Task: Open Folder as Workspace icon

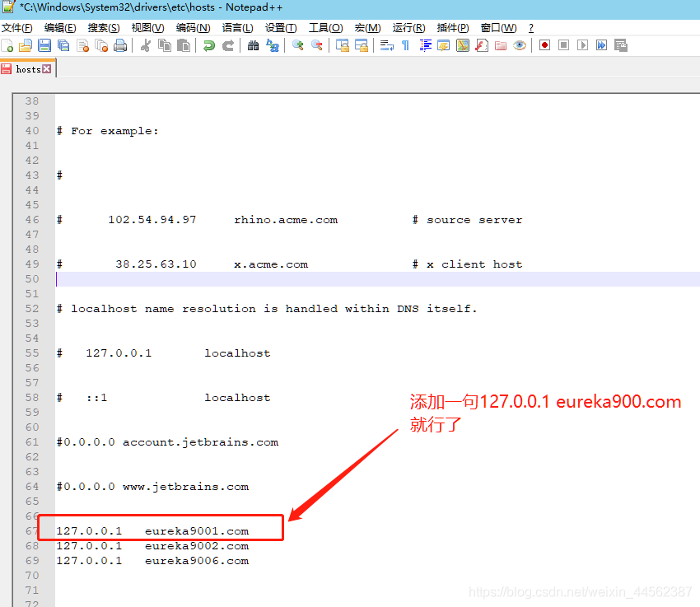Action: click(x=501, y=45)
